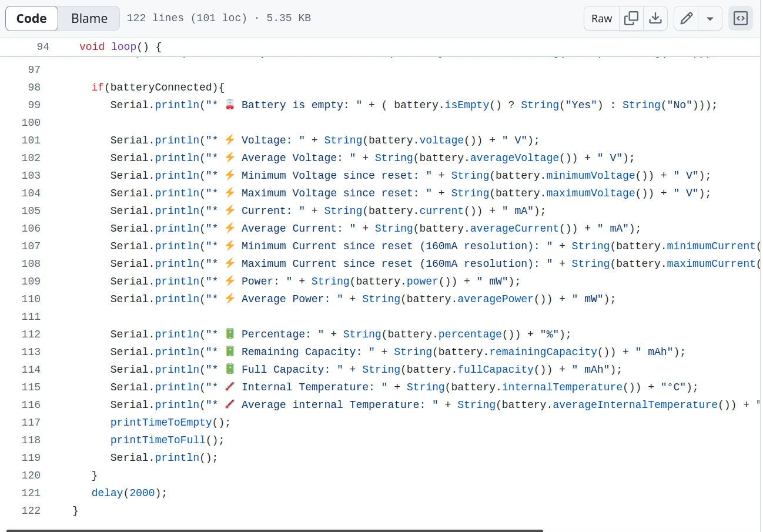763x532 pixels.
Task: Click the "122 lines (101 loc) · 5.35 KB" file info
Action: 219,18
